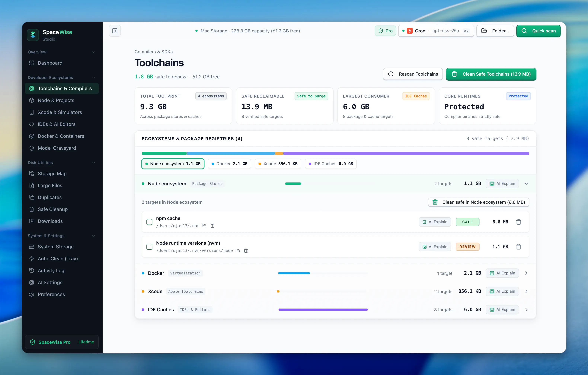The height and width of the screenshot is (375, 588).
Task: Open Model Graveyard from the sidebar
Action: point(62,148)
